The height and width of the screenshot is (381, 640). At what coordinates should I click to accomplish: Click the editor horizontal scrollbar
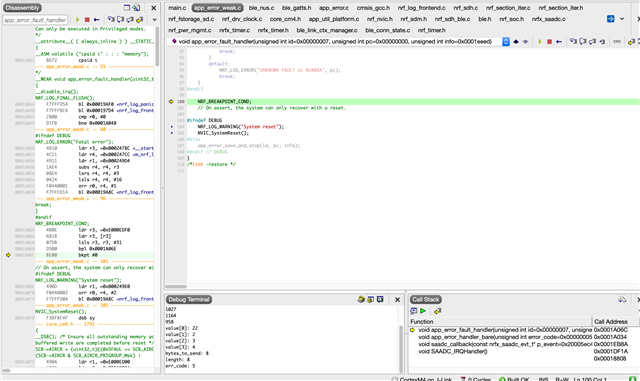coord(176,286)
